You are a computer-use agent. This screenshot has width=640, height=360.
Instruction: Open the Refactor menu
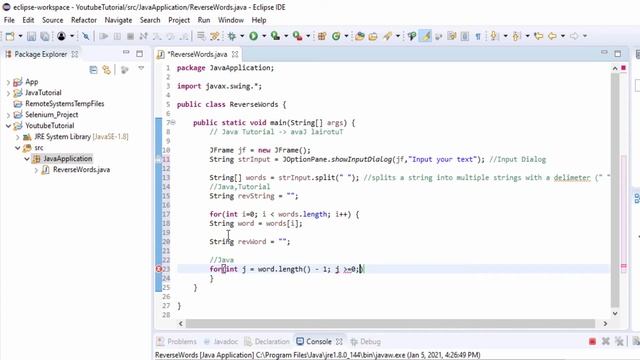[84, 20]
